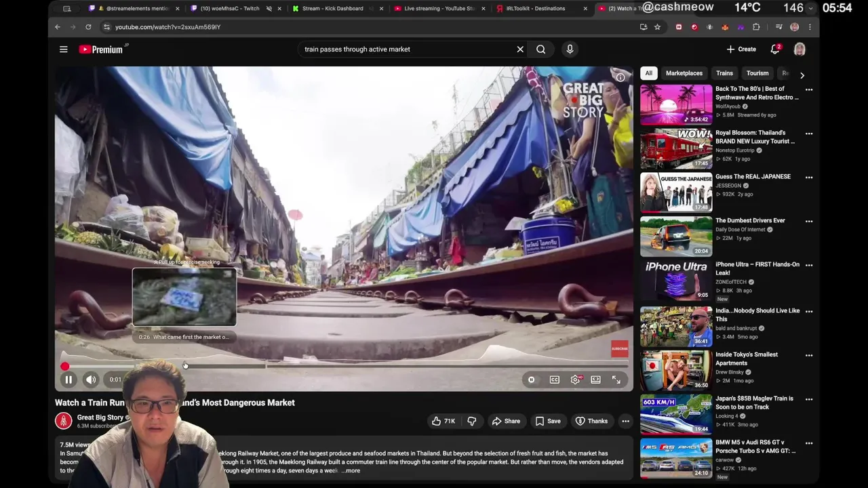This screenshot has height=488, width=868.
Task: Mute the video volume
Action: pos(91,380)
